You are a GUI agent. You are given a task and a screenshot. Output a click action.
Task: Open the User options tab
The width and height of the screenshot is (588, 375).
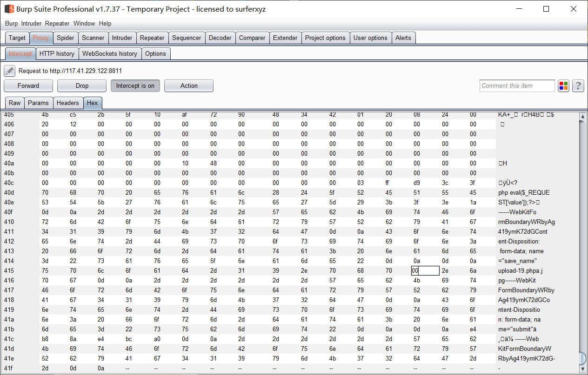(x=370, y=38)
